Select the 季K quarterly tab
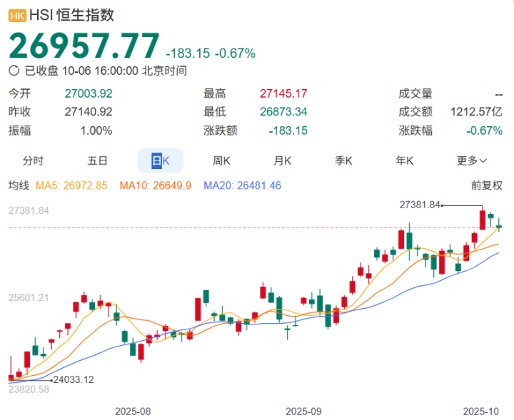514x420 pixels. pos(343,160)
